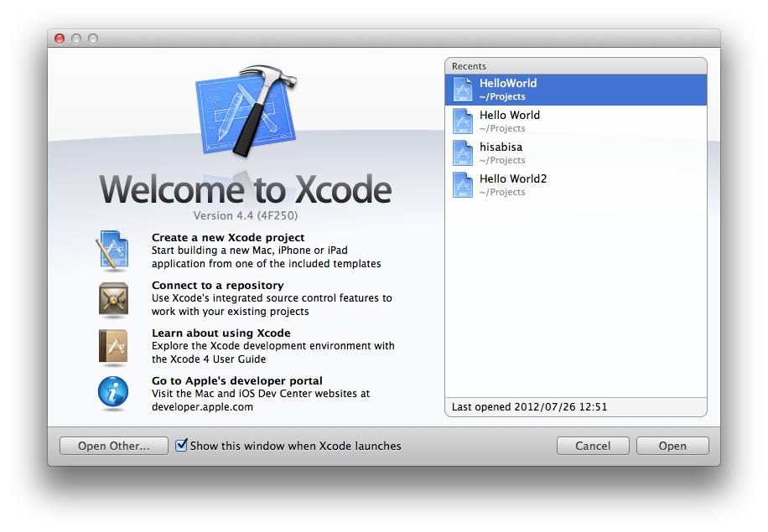This screenshot has width=768, height=532.
Task: Click the Open button
Action: click(672, 446)
